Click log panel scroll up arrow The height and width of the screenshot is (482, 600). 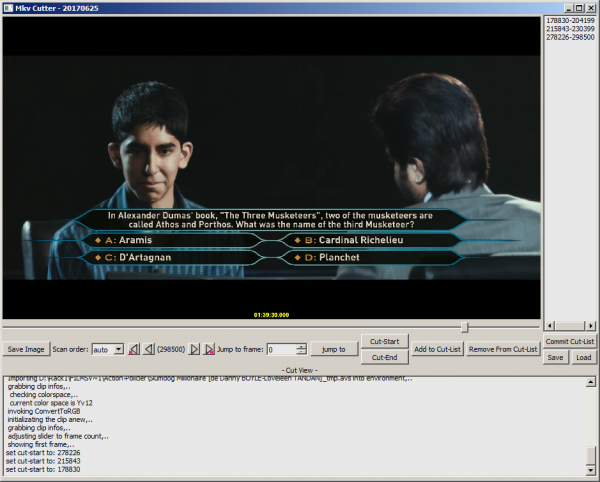point(591,382)
